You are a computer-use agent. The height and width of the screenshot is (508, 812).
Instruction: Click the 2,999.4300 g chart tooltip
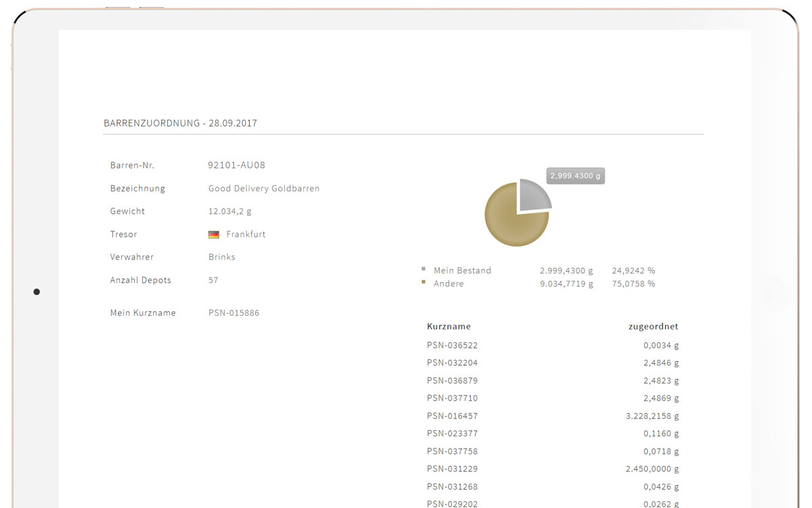(575, 176)
